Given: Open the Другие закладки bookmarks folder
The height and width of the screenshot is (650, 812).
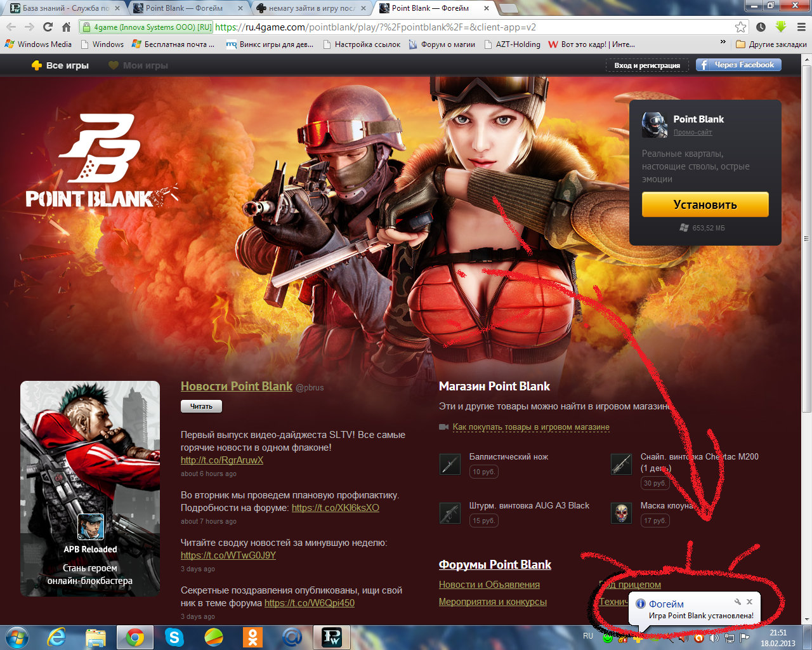Looking at the screenshot, I should (x=771, y=44).
